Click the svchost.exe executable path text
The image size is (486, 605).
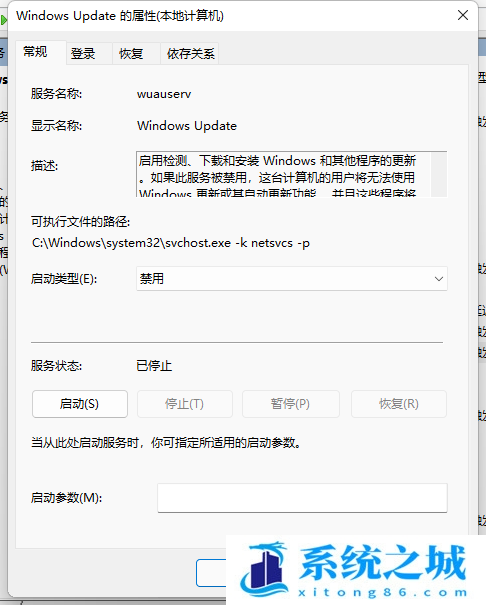(x=170, y=243)
